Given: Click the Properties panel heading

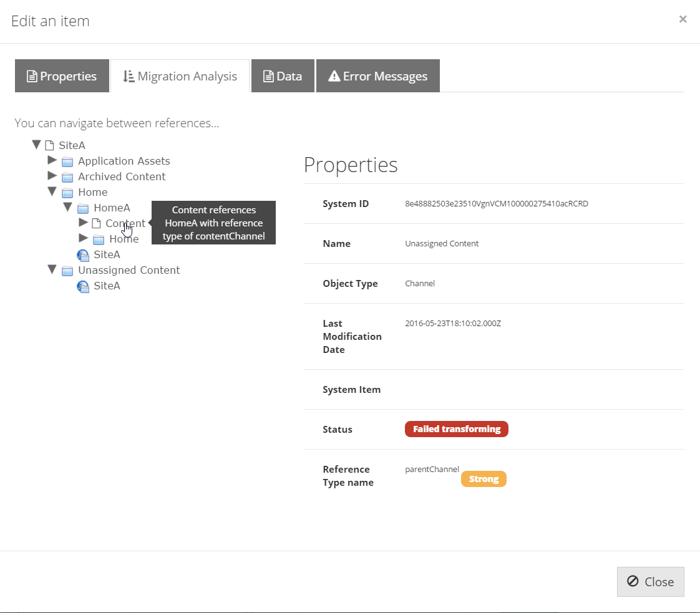Looking at the screenshot, I should coord(351,165).
